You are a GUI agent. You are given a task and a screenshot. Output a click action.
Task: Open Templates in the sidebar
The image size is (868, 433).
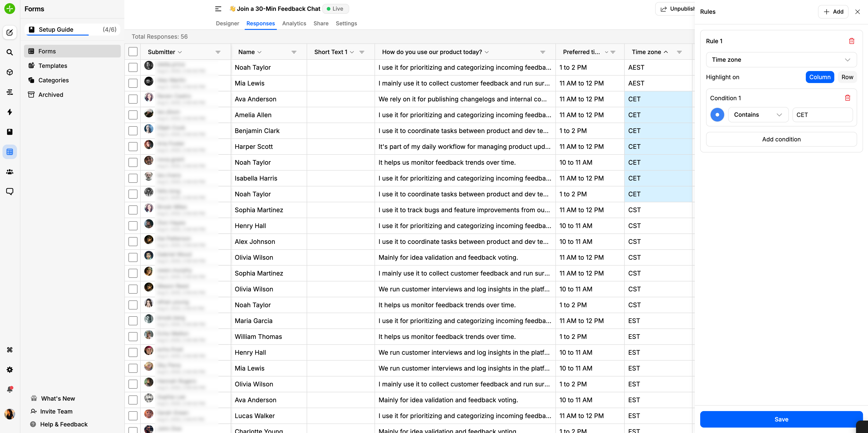pos(72,66)
